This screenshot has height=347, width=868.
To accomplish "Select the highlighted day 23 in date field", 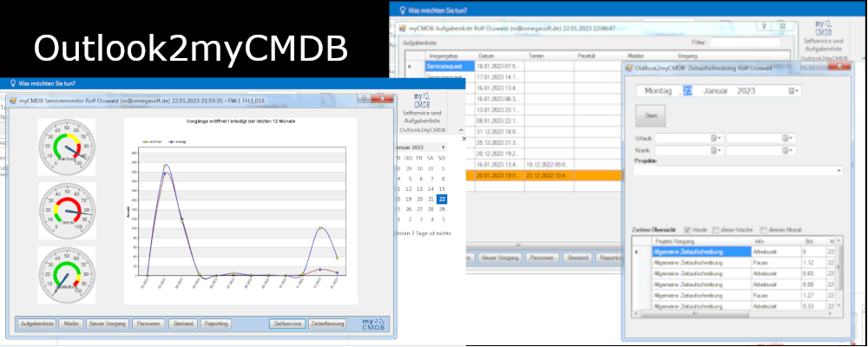I will coord(687,91).
